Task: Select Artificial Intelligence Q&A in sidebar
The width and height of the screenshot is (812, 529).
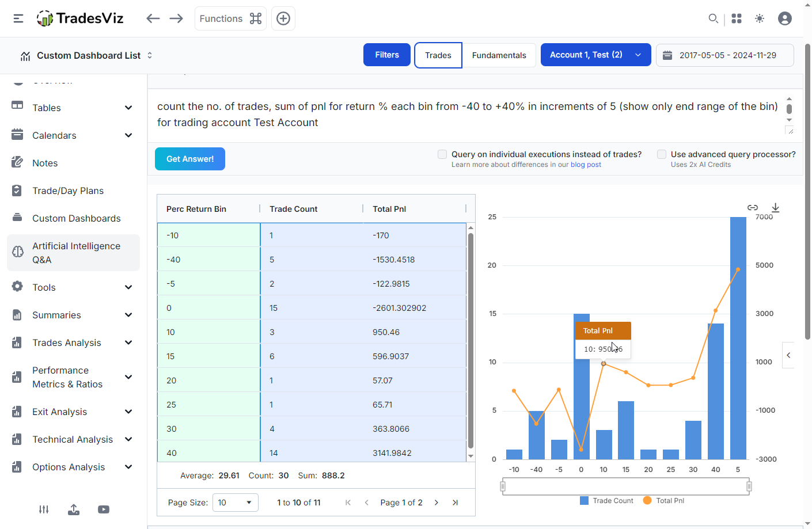Action: (77, 252)
